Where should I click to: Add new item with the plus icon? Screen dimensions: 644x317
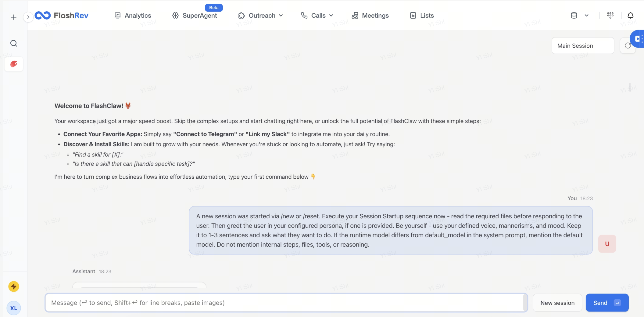tap(14, 17)
